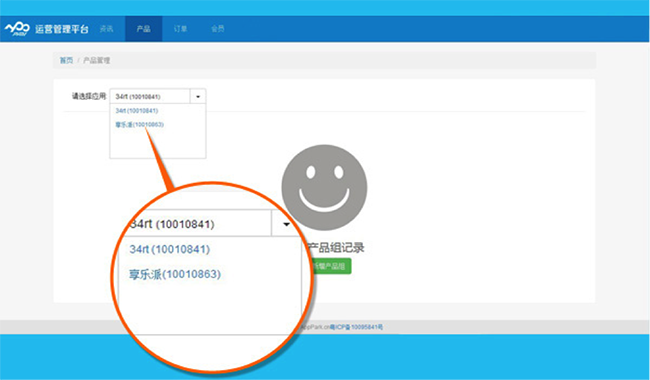This screenshot has height=380, width=650.
Task: Click the 请选择应用 field label
Action: pyautogui.click(x=89, y=96)
